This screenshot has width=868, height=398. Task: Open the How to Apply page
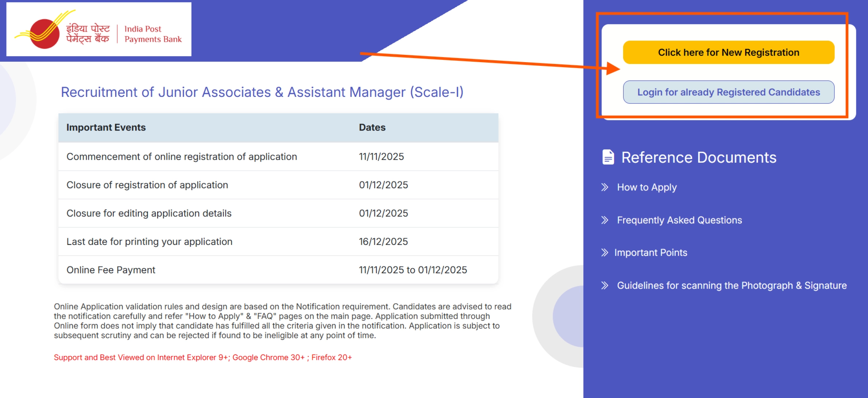[x=647, y=187]
